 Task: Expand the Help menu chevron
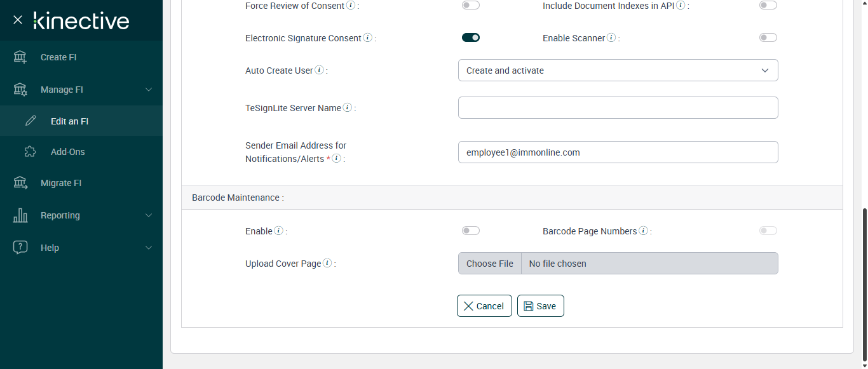coord(149,248)
